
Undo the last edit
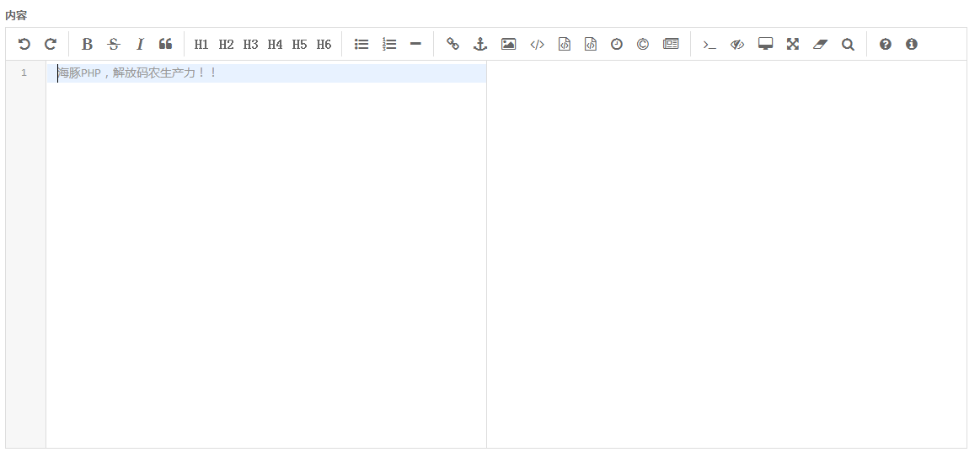(x=24, y=44)
